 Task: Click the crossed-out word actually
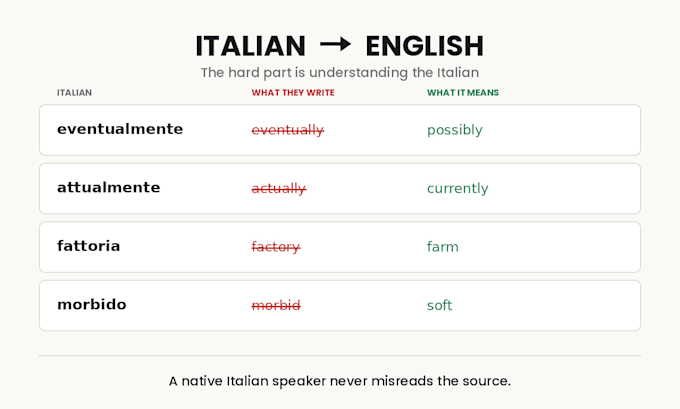coord(279,188)
